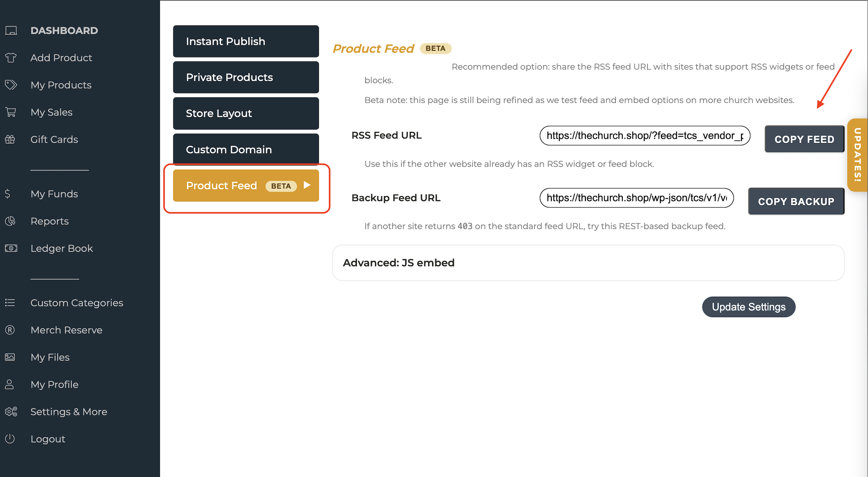Screen dimensions: 868x477
Task: Open the Custom Domain settings tab
Action: pos(246,149)
